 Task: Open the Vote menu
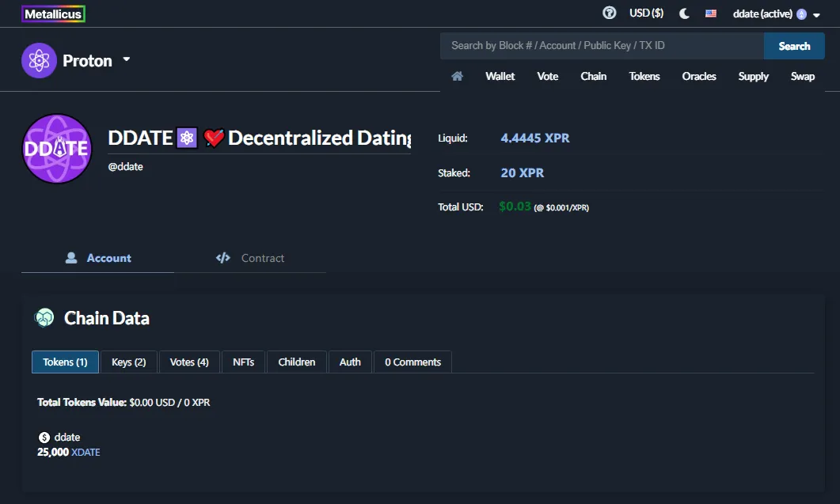click(x=548, y=76)
